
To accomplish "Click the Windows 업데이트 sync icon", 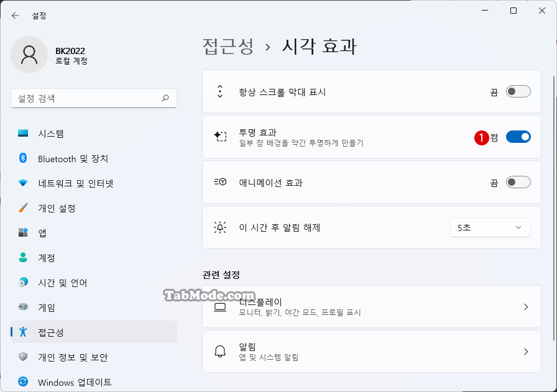I will click(23, 381).
